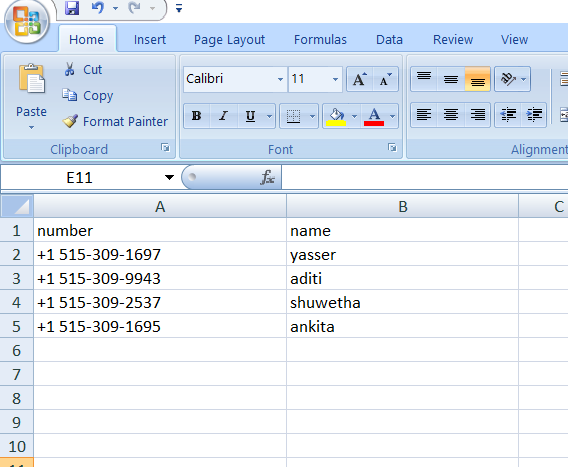Click Cut in the Clipboard group
The image size is (568, 467).
(x=83, y=70)
